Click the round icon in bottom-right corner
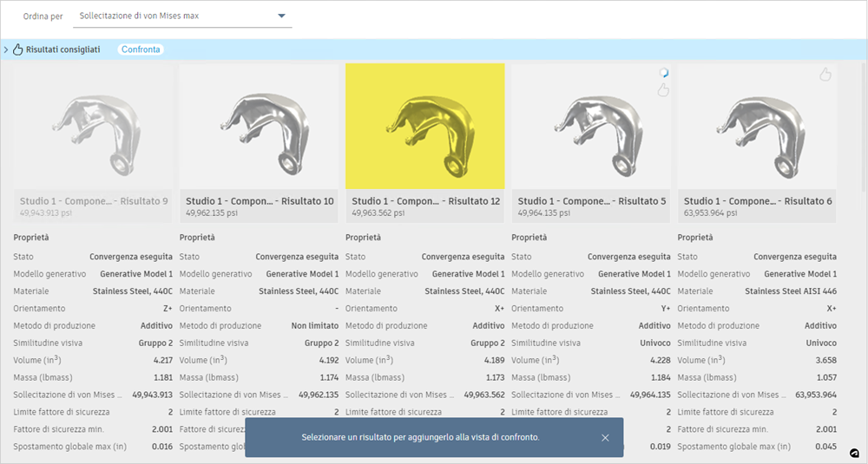This screenshot has height=464, width=868. [x=855, y=454]
